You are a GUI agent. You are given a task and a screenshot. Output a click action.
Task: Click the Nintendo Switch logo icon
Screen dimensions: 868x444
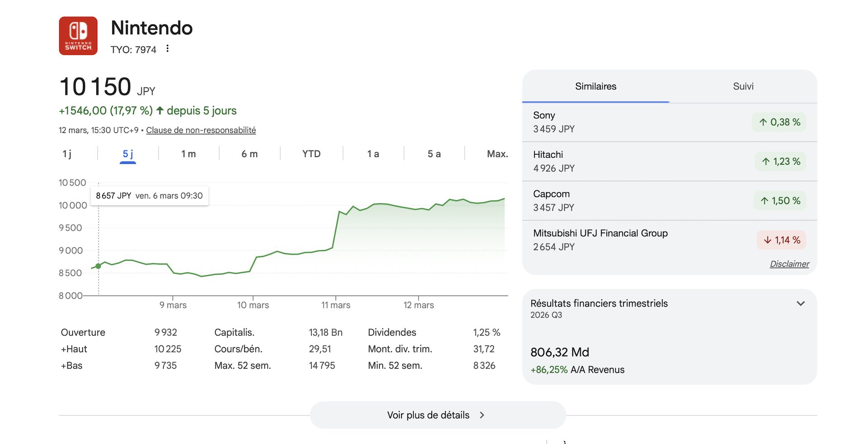pos(78,36)
